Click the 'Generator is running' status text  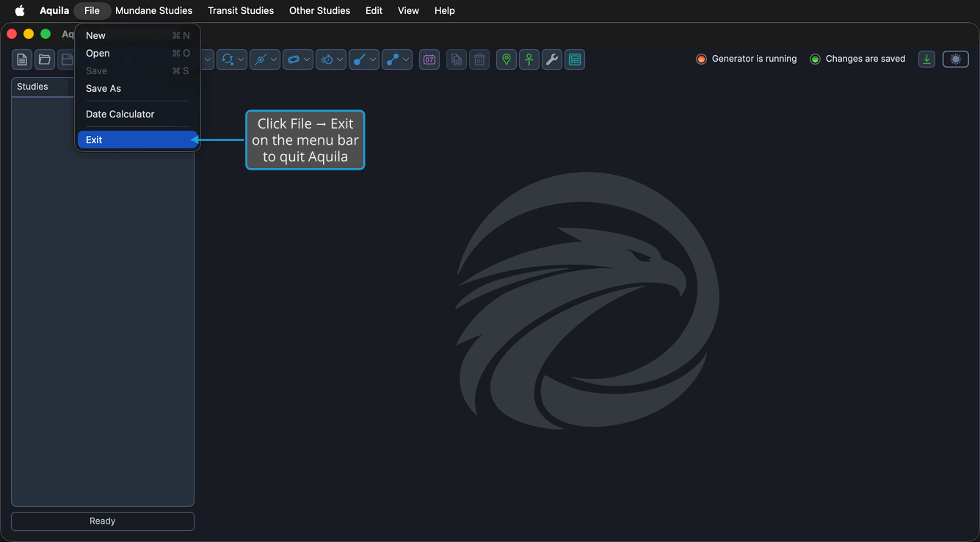754,59
